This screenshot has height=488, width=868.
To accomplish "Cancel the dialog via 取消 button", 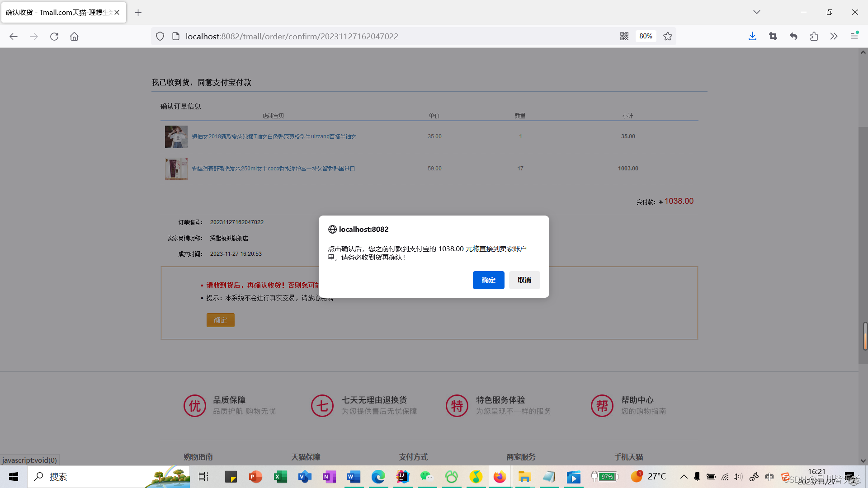I will coord(524,280).
